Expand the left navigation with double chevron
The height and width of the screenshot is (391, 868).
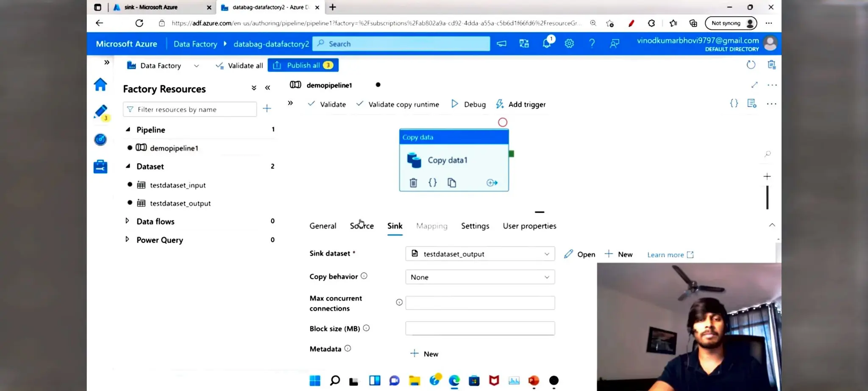click(x=107, y=62)
